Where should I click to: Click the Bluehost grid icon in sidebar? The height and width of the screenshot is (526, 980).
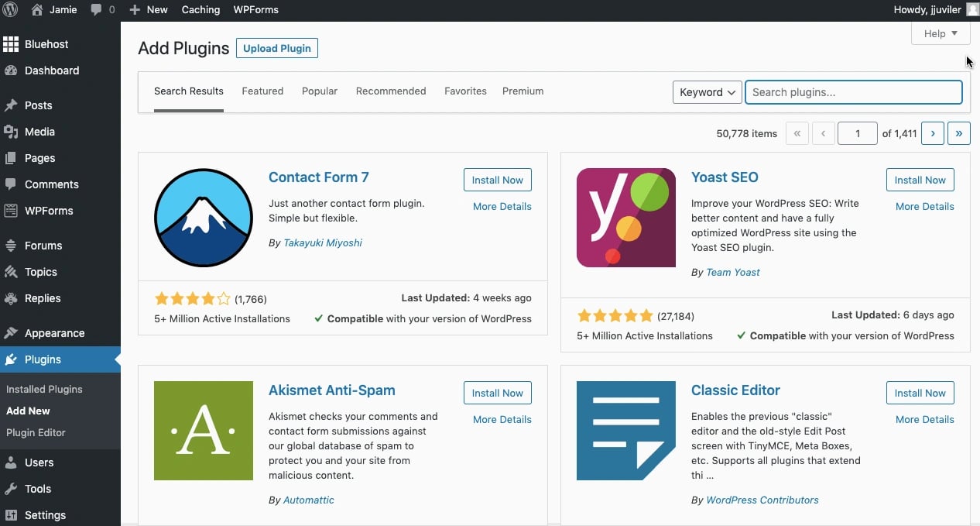(x=11, y=44)
